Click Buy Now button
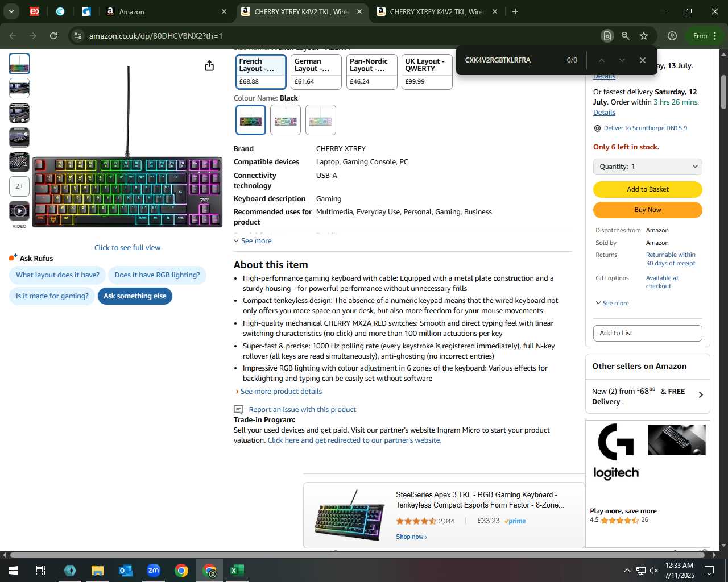 (x=648, y=210)
